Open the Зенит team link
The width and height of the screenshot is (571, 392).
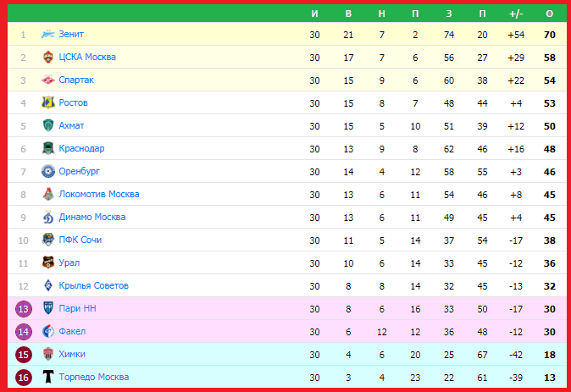(x=71, y=34)
